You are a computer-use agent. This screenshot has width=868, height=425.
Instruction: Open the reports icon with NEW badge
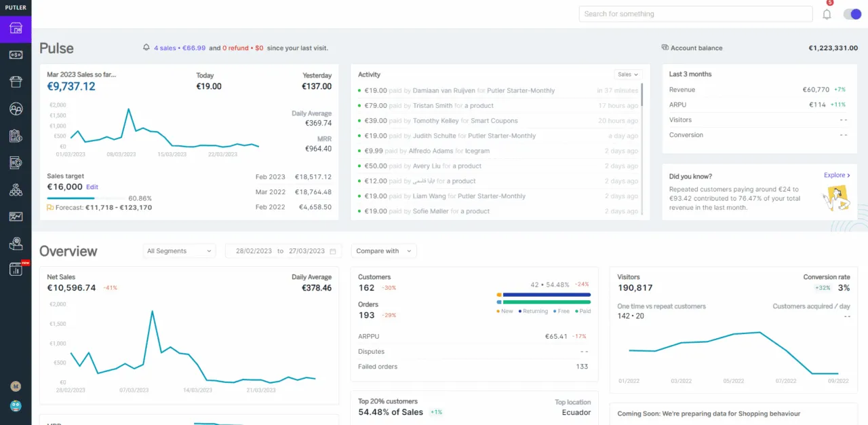click(x=16, y=269)
